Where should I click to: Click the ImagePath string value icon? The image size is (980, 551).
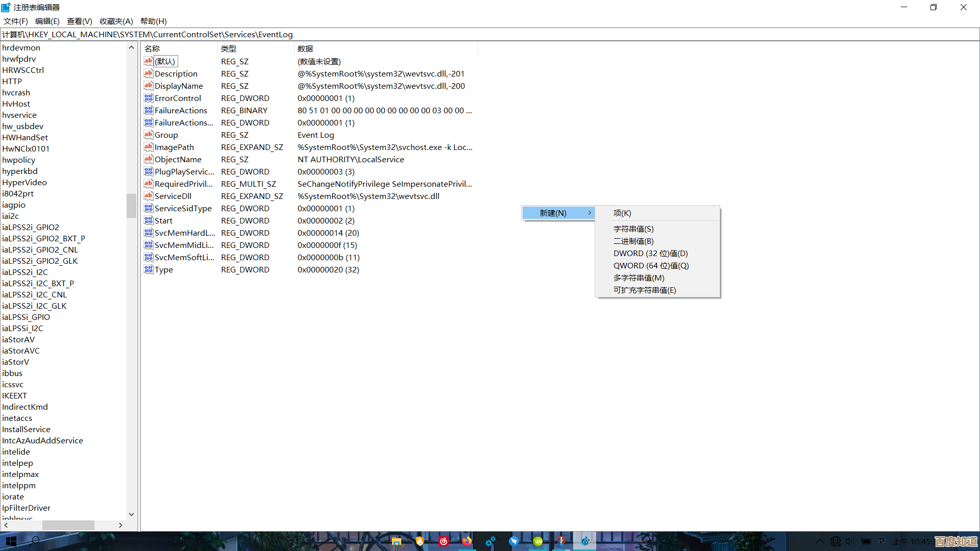click(148, 147)
